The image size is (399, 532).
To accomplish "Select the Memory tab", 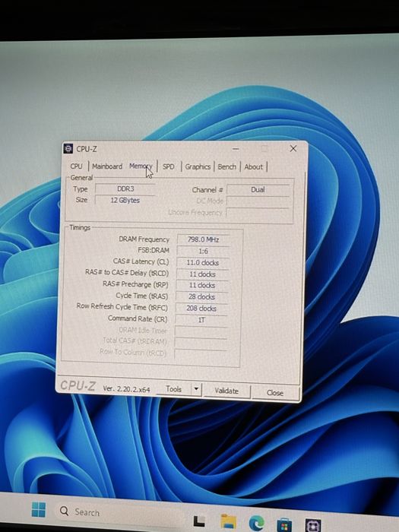I will tap(141, 166).
